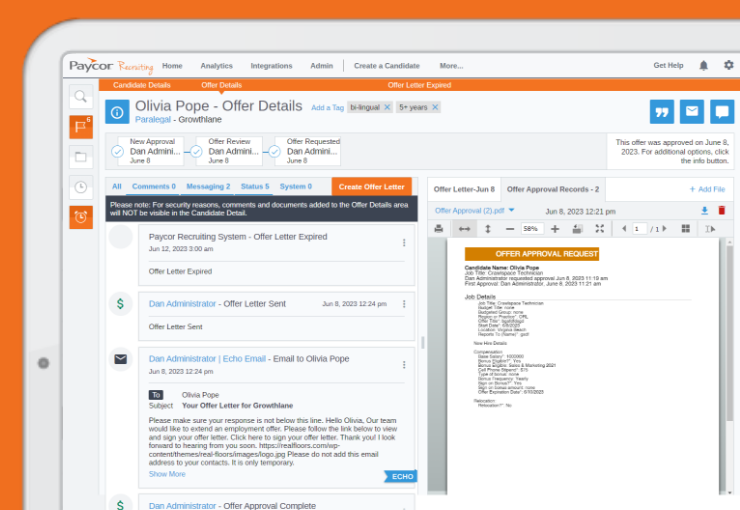Enter fullscreen with the four-arrows icon

pyautogui.click(x=600, y=229)
